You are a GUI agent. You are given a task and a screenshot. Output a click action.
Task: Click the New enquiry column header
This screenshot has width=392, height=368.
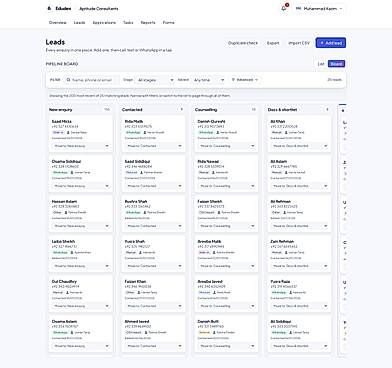61,110
